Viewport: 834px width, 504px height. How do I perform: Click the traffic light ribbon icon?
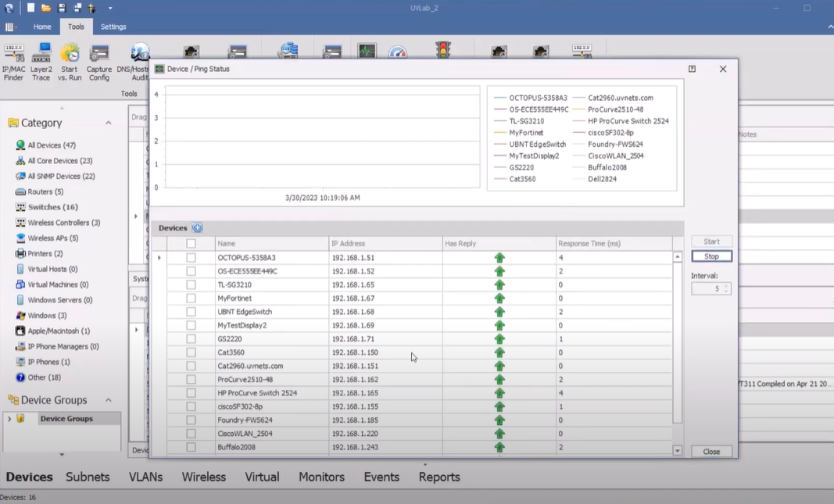tap(443, 51)
